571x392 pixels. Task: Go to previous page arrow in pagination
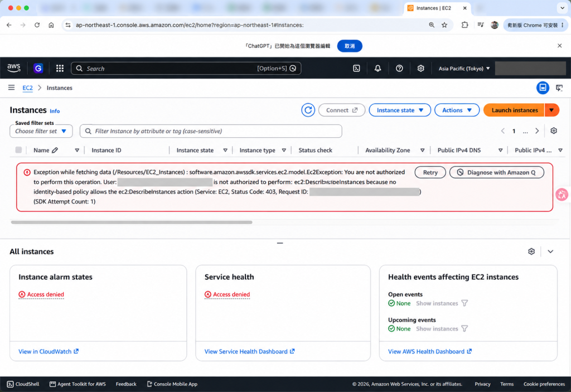coord(502,131)
